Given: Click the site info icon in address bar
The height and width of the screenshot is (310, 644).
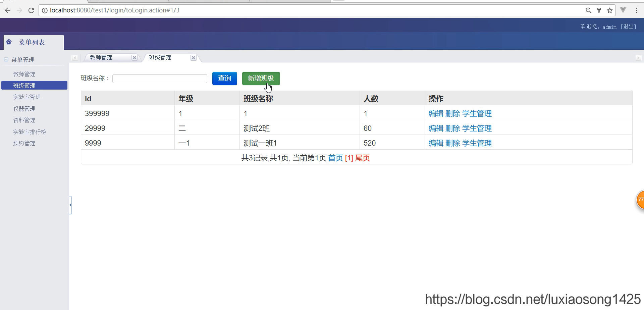Looking at the screenshot, I should click(45, 10).
